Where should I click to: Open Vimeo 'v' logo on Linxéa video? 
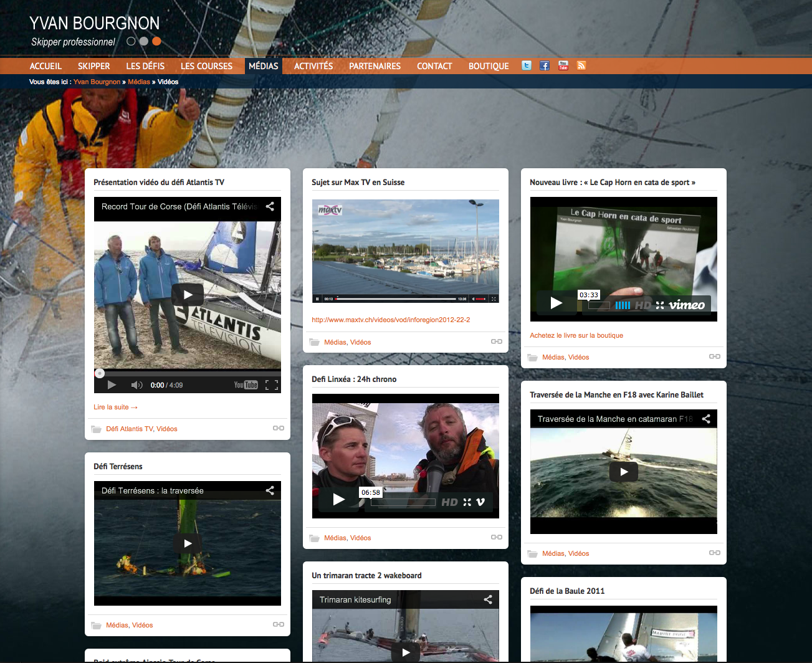[480, 502]
